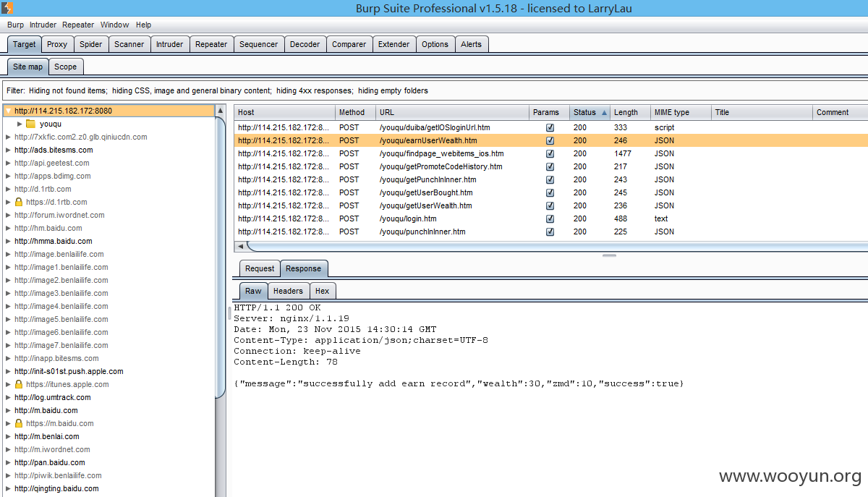The height and width of the screenshot is (497, 868).
Task: Open the Repeater menu in menu bar
Action: pyautogui.click(x=78, y=25)
